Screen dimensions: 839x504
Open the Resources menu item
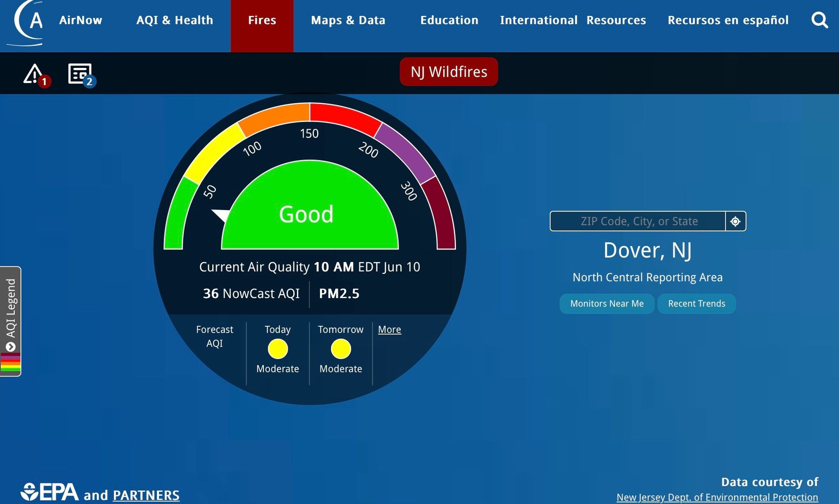click(x=616, y=20)
